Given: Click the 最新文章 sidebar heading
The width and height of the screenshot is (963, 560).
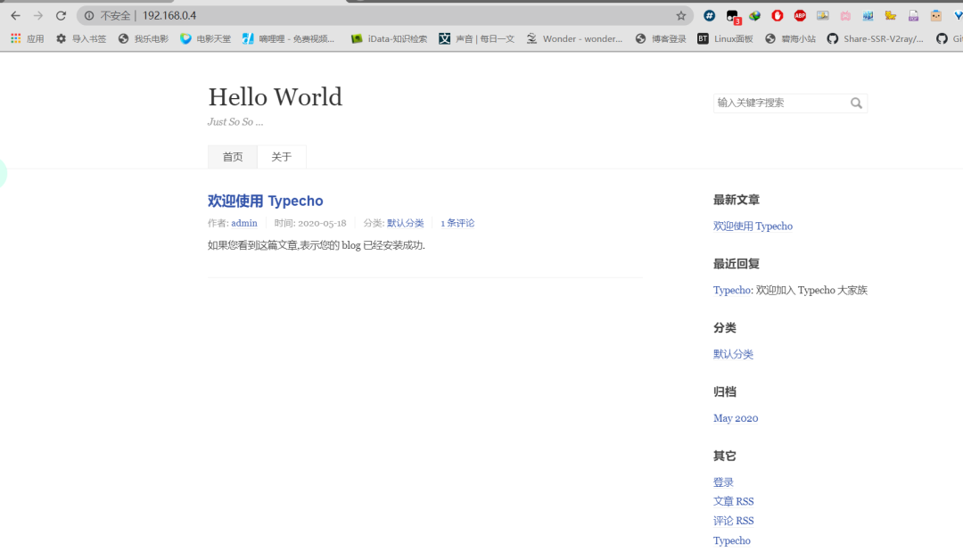Looking at the screenshot, I should point(737,200).
